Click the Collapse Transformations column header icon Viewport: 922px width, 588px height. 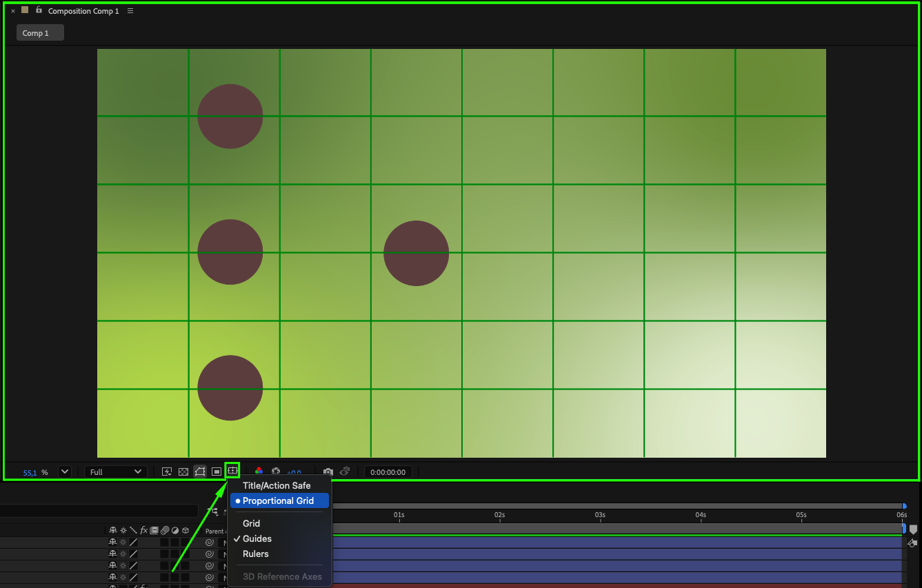point(123,531)
